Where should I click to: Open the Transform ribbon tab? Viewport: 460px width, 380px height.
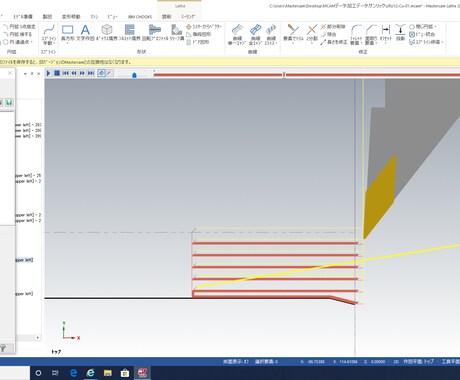pyautogui.click(x=71, y=16)
